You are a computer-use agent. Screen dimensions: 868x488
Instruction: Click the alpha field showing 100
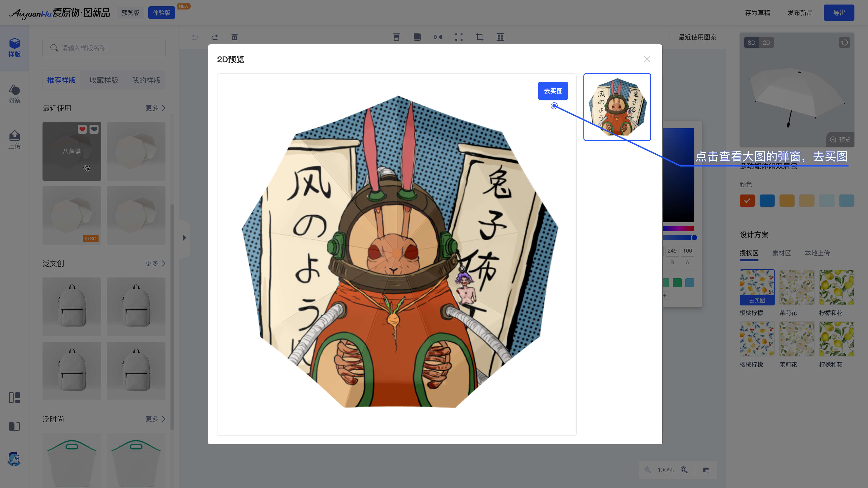click(x=687, y=251)
